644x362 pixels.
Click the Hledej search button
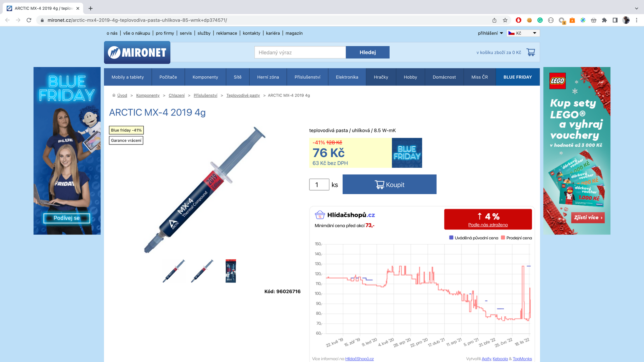point(367,52)
